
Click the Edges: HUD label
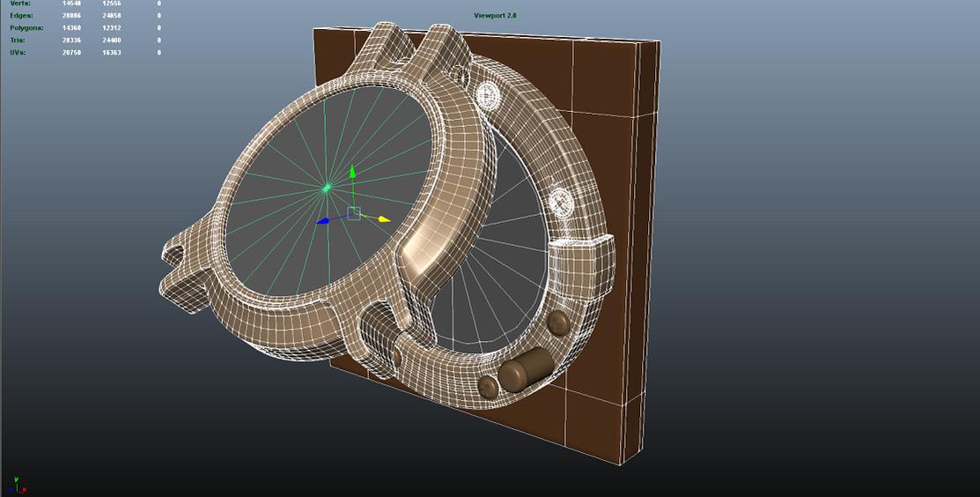(21, 16)
